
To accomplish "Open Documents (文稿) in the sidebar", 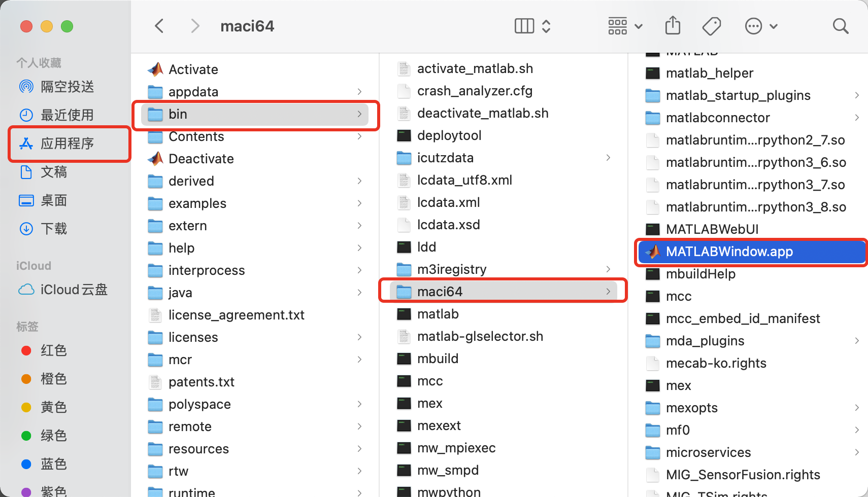I will point(43,172).
